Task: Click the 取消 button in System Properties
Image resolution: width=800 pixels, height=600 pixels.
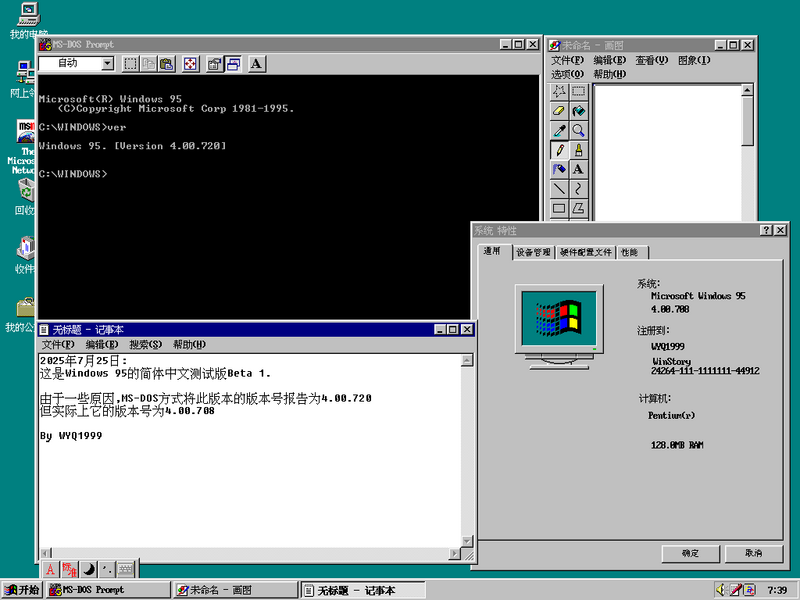Action: point(754,554)
